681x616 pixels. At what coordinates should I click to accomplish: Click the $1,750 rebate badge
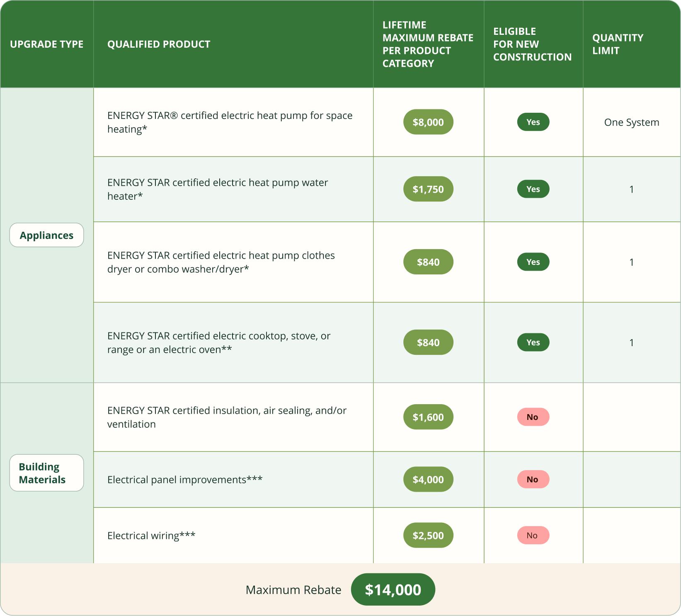428,189
